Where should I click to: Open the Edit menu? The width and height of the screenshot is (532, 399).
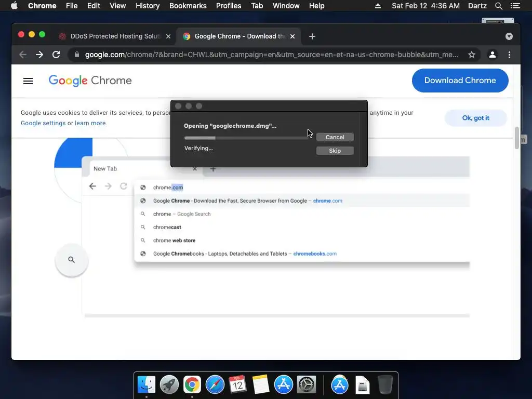[x=94, y=6]
